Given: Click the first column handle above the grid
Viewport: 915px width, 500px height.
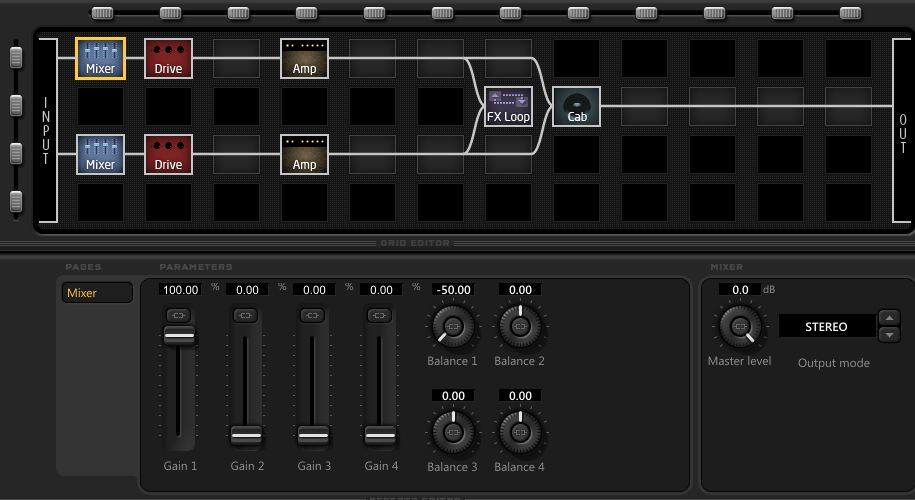Looking at the screenshot, I should pyautogui.click(x=103, y=13).
